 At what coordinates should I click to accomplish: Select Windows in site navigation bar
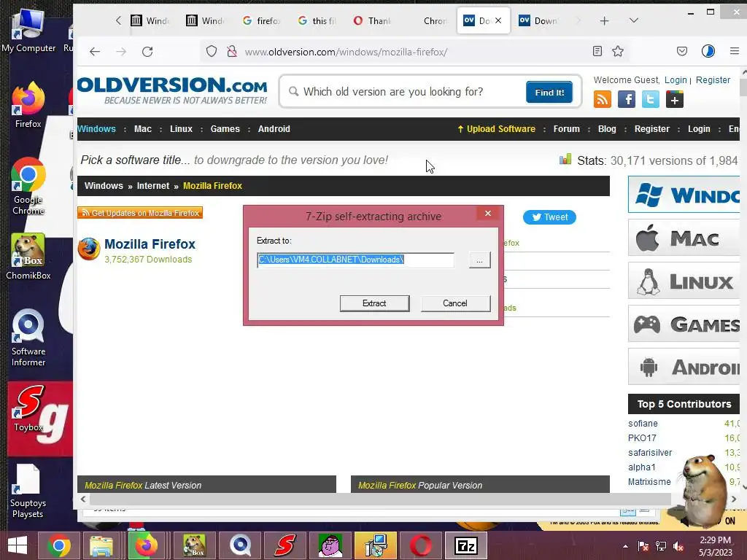pyautogui.click(x=97, y=129)
